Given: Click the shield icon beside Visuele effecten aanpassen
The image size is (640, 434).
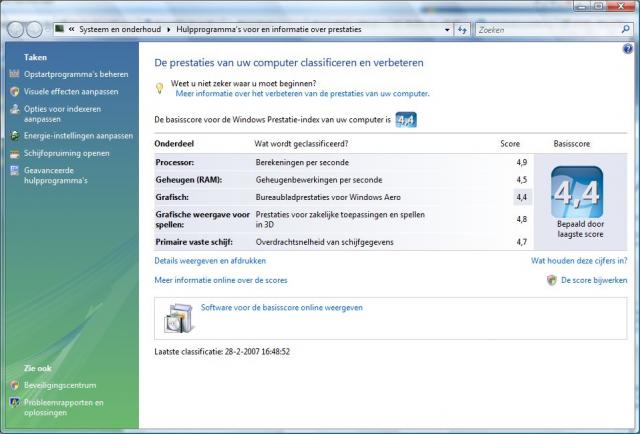Looking at the screenshot, I should [15, 91].
